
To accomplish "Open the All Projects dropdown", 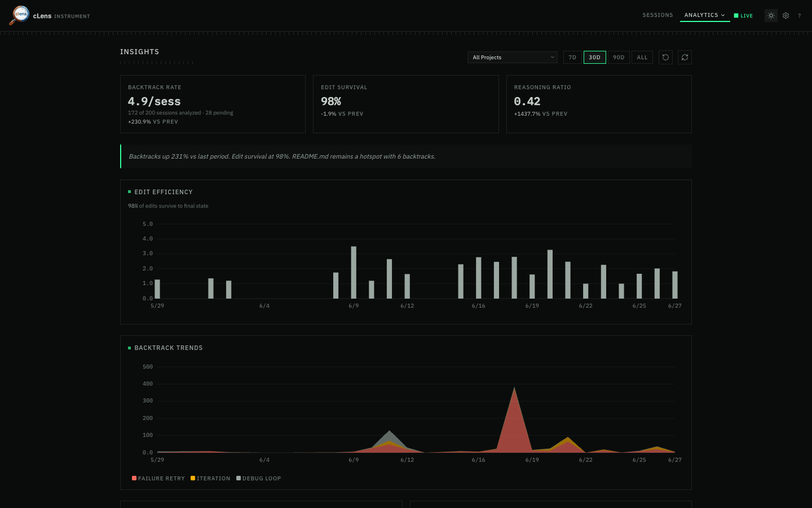I will (x=512, y=57).
